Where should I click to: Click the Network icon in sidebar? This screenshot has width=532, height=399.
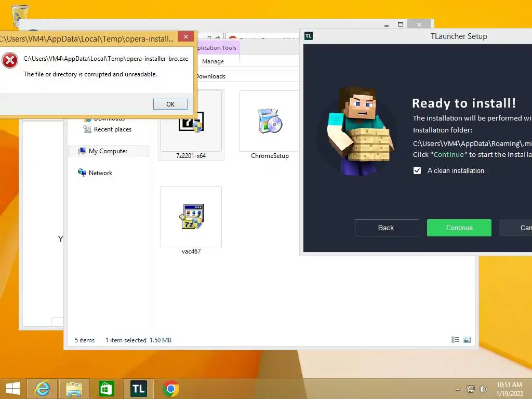click(x=82, y=172)
